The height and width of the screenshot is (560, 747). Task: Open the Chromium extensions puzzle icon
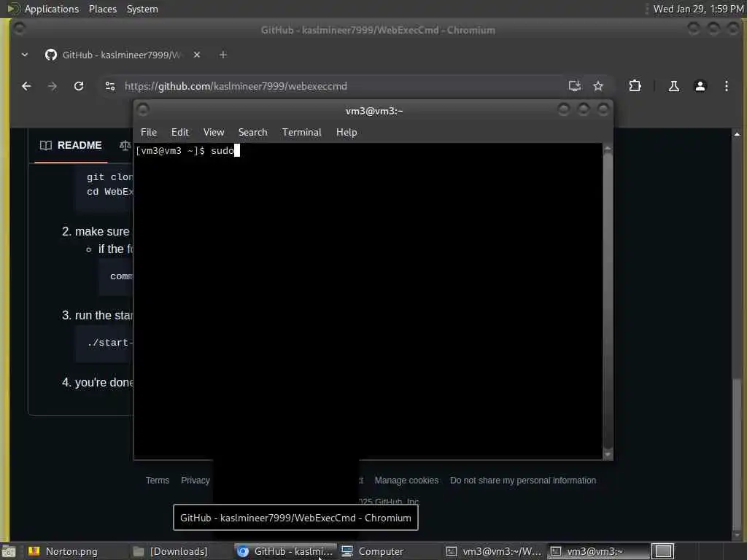pyautogui.click(x=635, y=86)
